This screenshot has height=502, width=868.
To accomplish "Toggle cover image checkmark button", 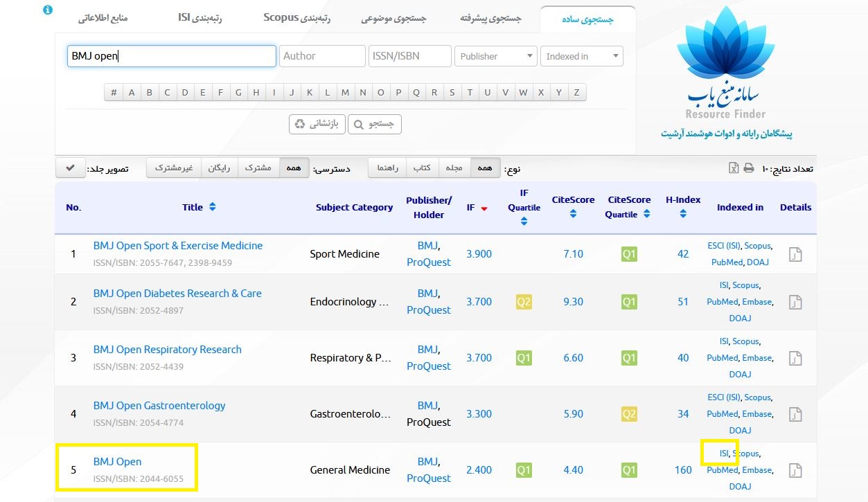I will point(71,168).
